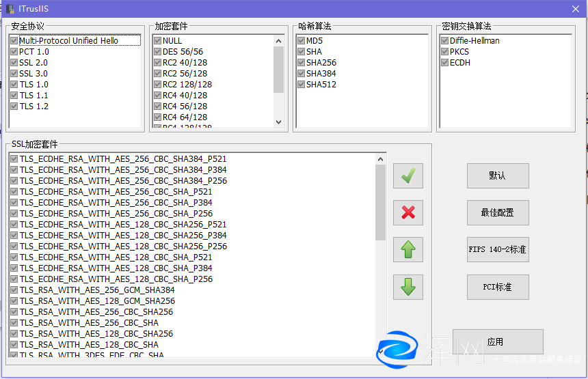Select the FIPS 140-2标准 template
This screenshot has width=588, height=379.
498,250
